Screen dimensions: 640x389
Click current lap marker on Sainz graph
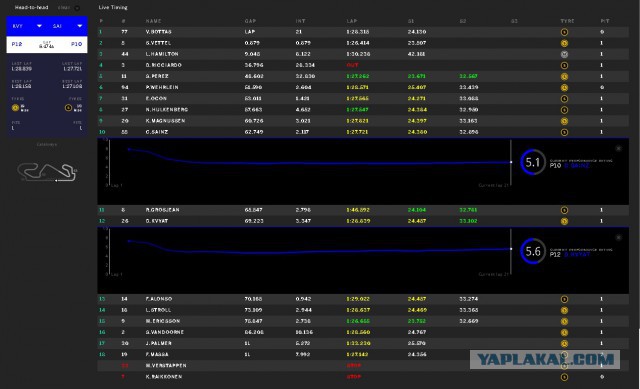coord(511,162)
